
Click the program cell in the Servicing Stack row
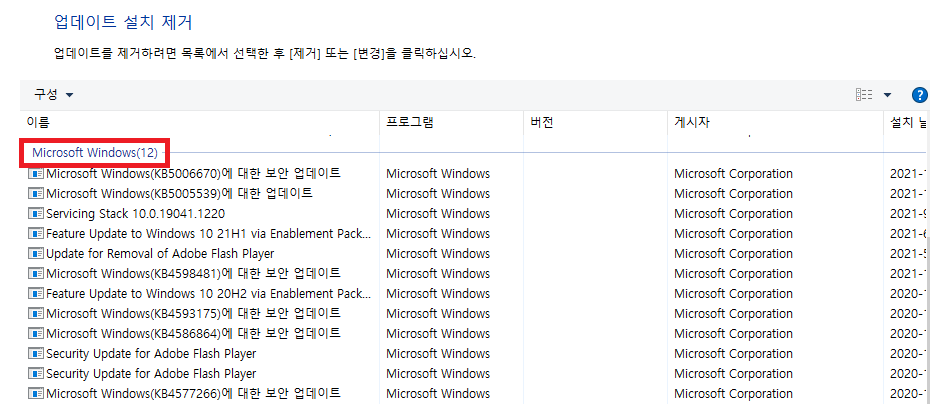click(x=438, y=214)
